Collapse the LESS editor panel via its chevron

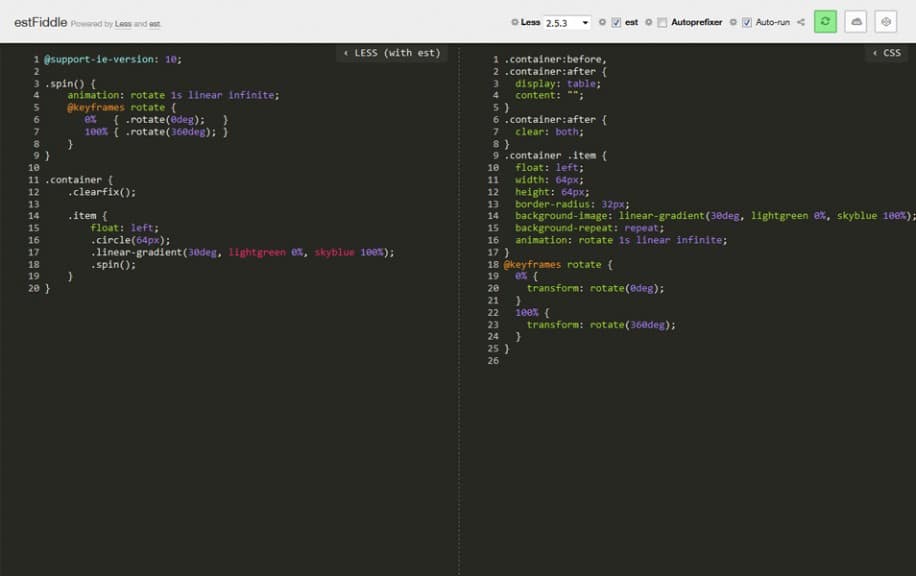(349, 53)
